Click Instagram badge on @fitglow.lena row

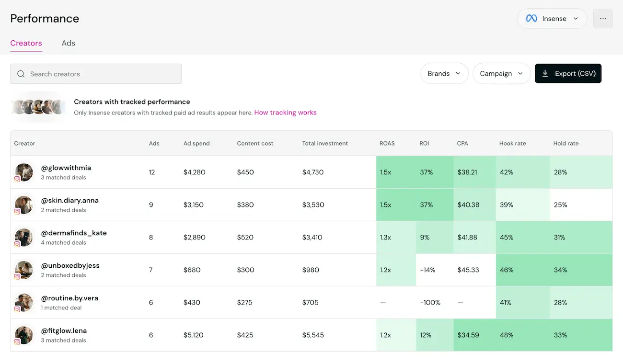coord(17,342)
